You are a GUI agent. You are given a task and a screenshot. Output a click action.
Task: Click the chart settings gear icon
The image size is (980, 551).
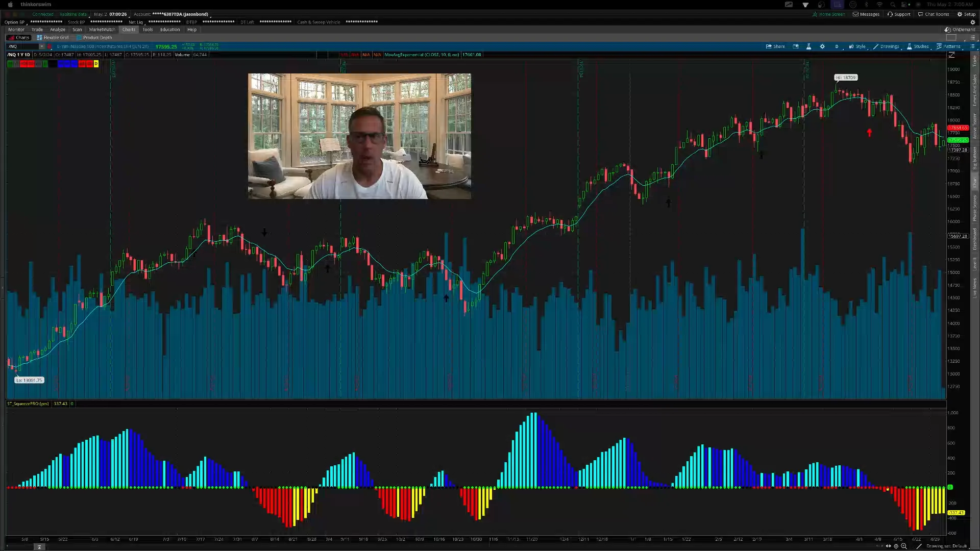(822, 46)
